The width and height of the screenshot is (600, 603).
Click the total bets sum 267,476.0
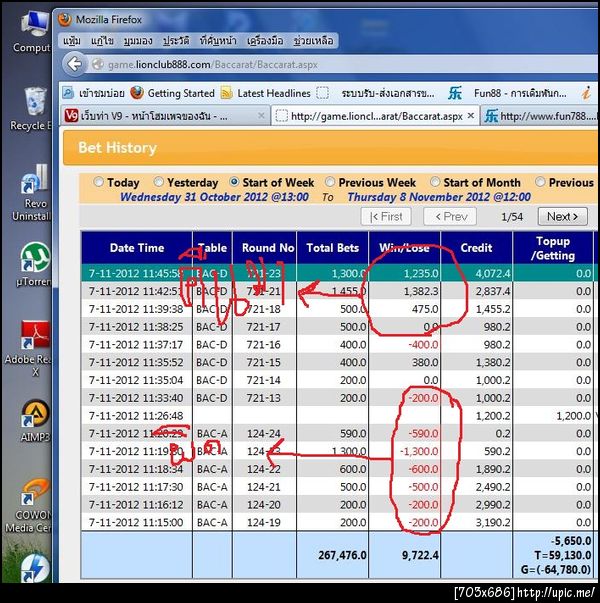click(x=342, y=555)
